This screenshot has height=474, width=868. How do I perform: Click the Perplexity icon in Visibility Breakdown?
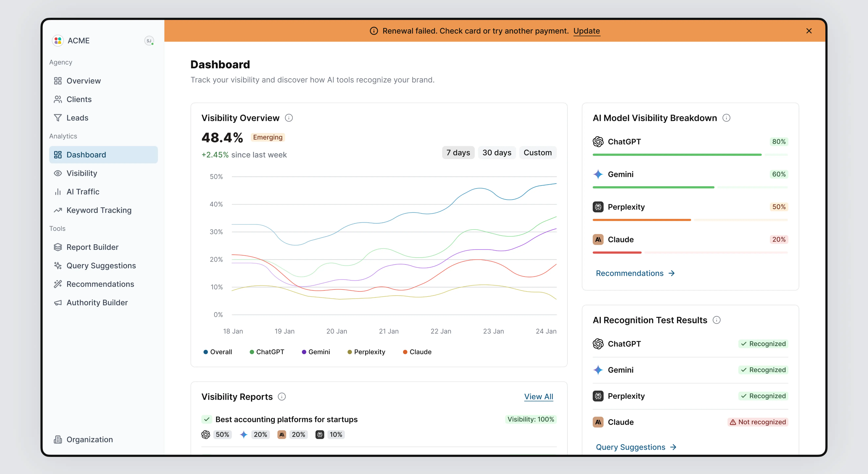coord(598,207)
